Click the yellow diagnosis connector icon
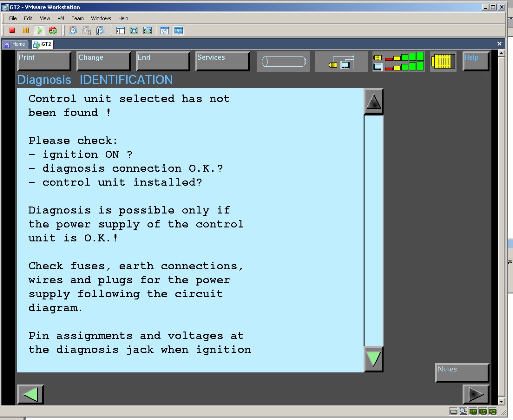Screen dimensions: 513x420 tap(443, 61)
